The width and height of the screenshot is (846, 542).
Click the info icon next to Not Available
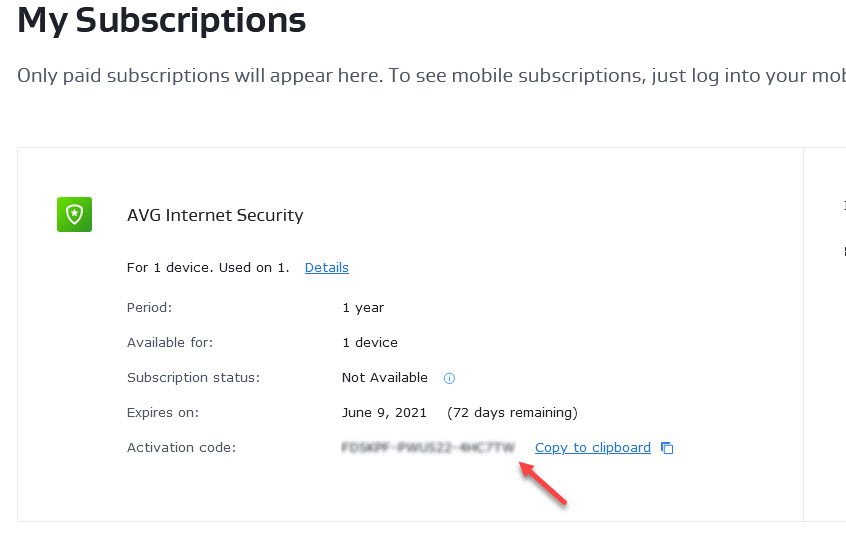click(449, 378)
